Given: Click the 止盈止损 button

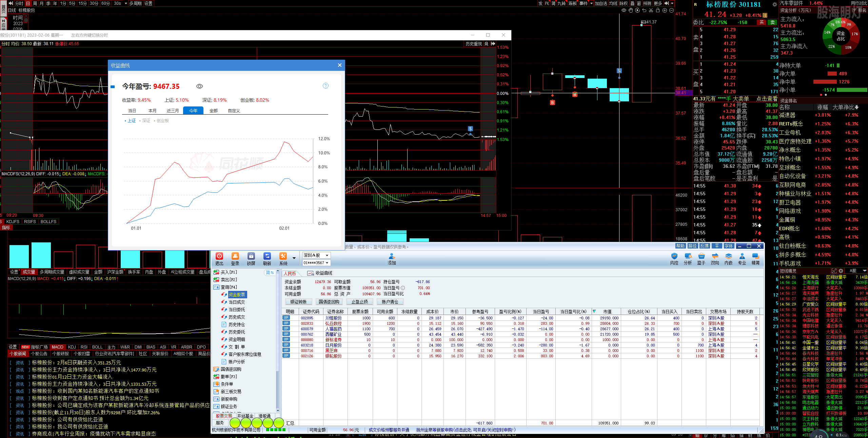Looking at the screenshot, I should click(x=359, y=302).
